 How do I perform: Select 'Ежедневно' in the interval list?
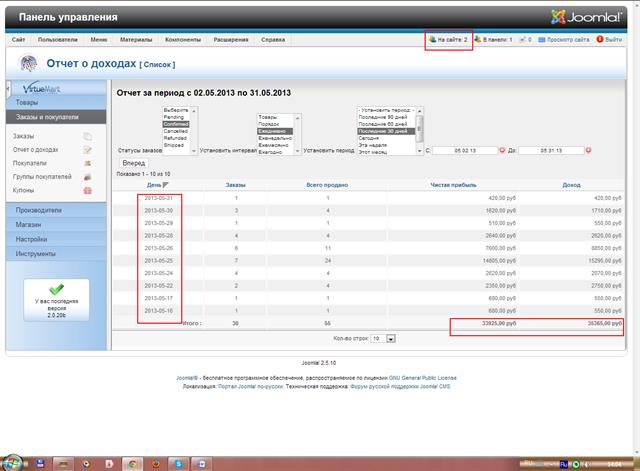coord(273,130)
